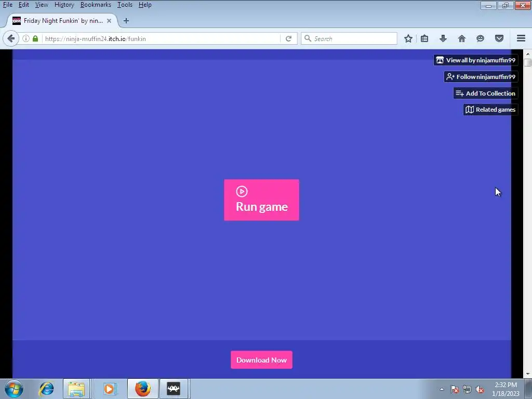Minimize the Firefox window

(x=488, y=5)
